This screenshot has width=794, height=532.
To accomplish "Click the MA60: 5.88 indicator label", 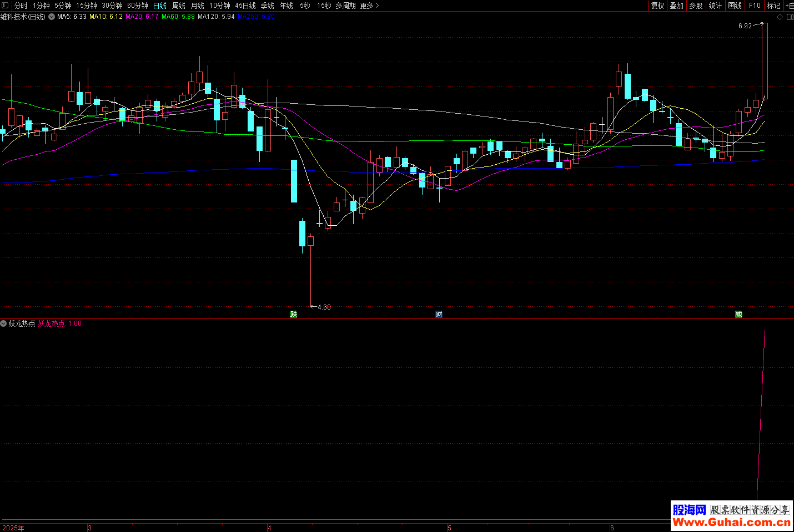I will (x=178, y=17).
